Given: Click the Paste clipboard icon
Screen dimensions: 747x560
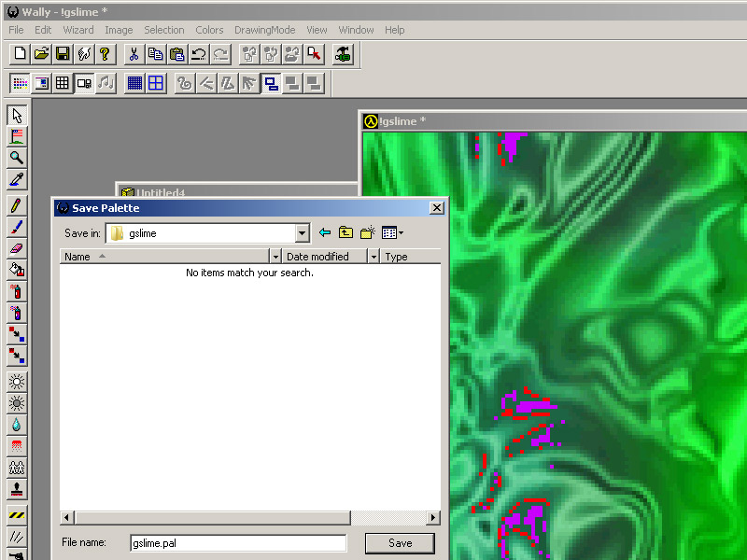Looking at the screenshot, I should (176, 54).
